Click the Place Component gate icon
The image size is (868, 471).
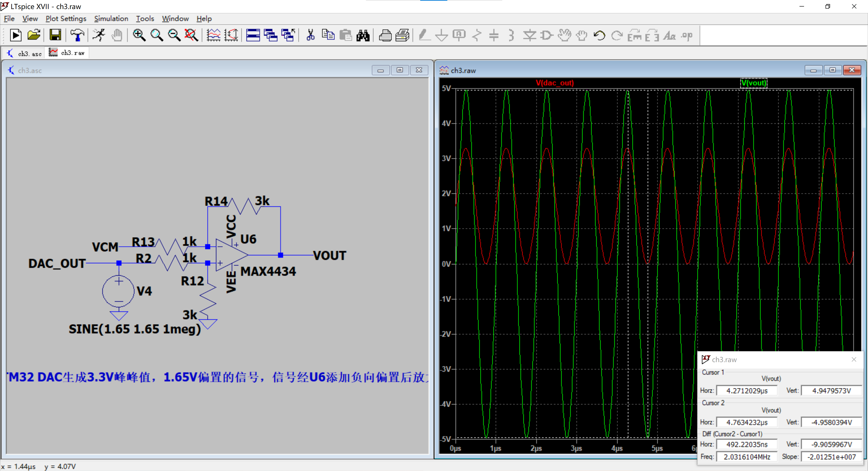(547, 35)
